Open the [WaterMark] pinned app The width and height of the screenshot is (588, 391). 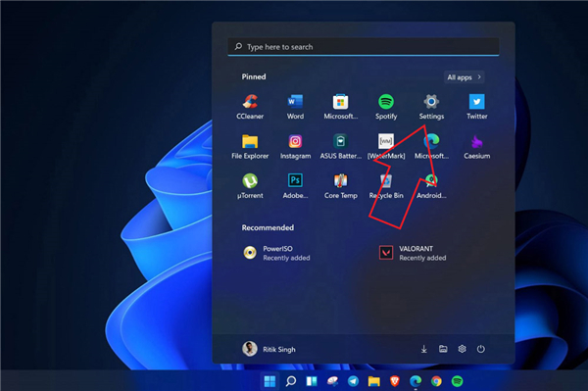(x=386, y=147)
